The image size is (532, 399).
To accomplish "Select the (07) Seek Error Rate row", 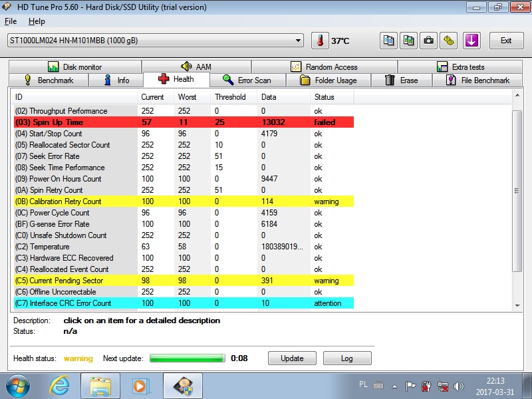I will (184, 156).
